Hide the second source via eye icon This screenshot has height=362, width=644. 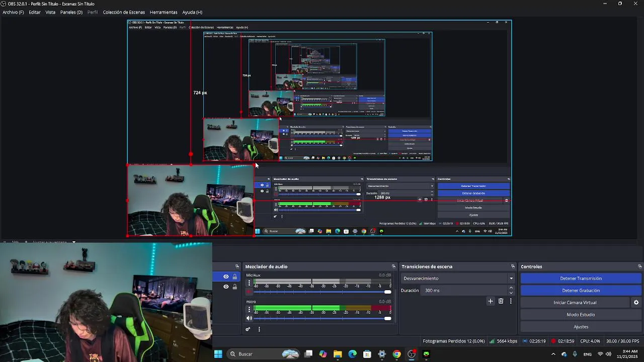[x=226, y=287]
